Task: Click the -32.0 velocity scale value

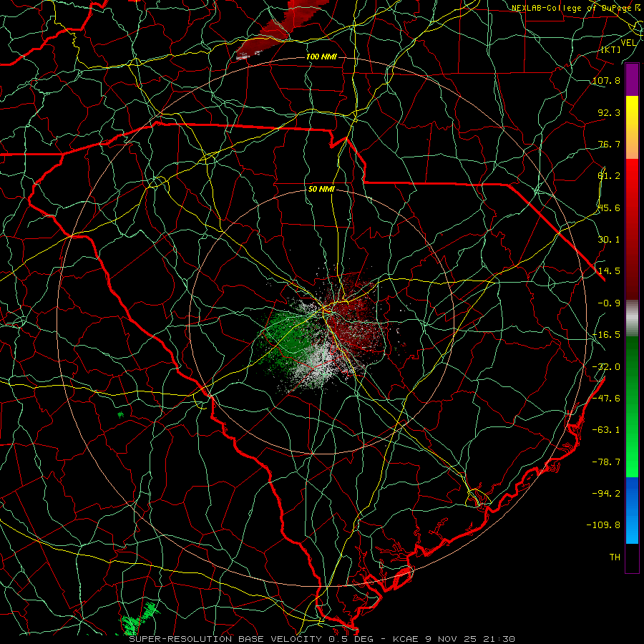Action: (x=606, y=367)
